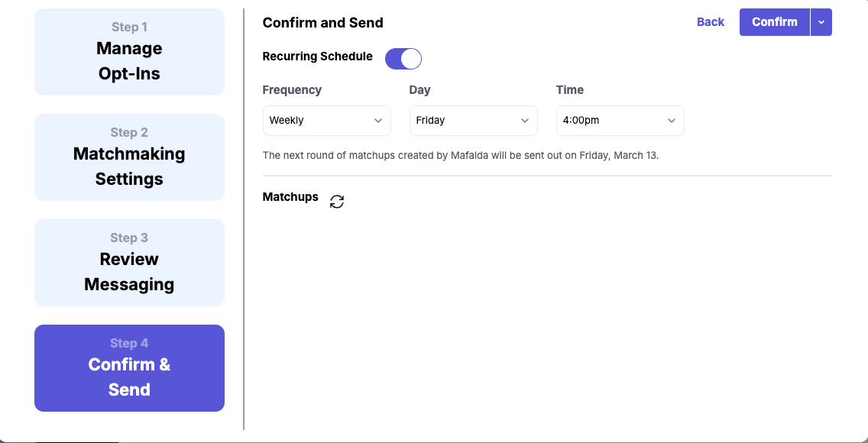Go to Step 2 Matchmaking Settings
Screen dimensions: 868x443
pos(129,157)
